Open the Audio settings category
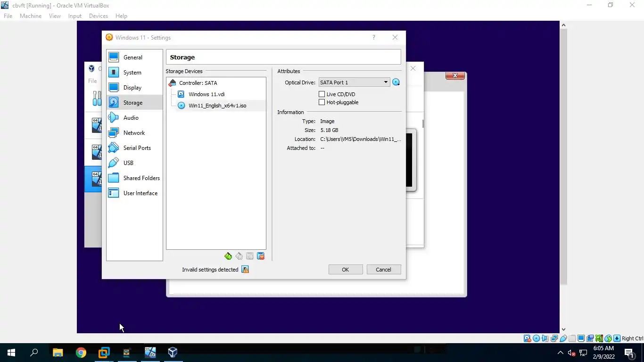Viewport: 644px width, 362px height. click(134, 118)
